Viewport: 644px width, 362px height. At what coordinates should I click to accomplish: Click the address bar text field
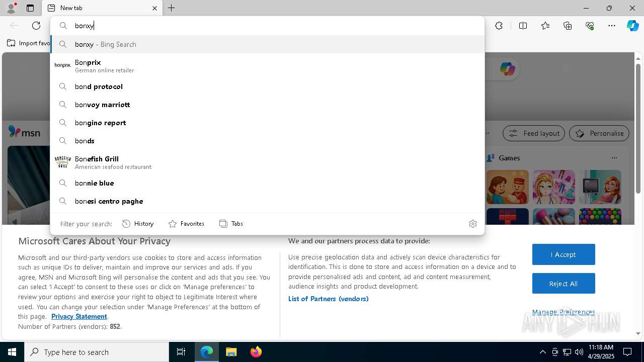tap(267, 26)
